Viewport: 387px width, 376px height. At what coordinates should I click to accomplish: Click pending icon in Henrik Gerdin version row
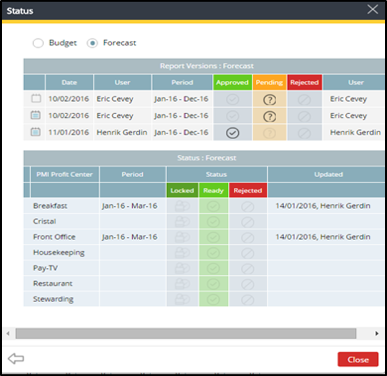point(270,133)
